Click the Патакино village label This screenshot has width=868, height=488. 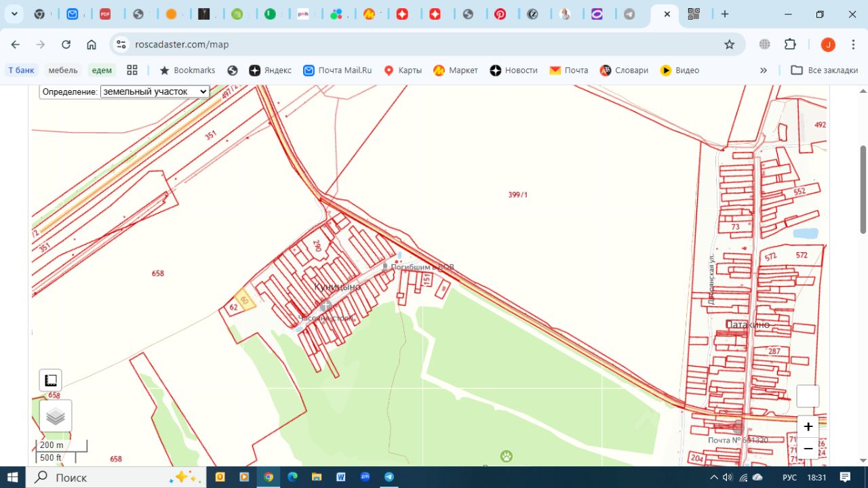point(748,325)
